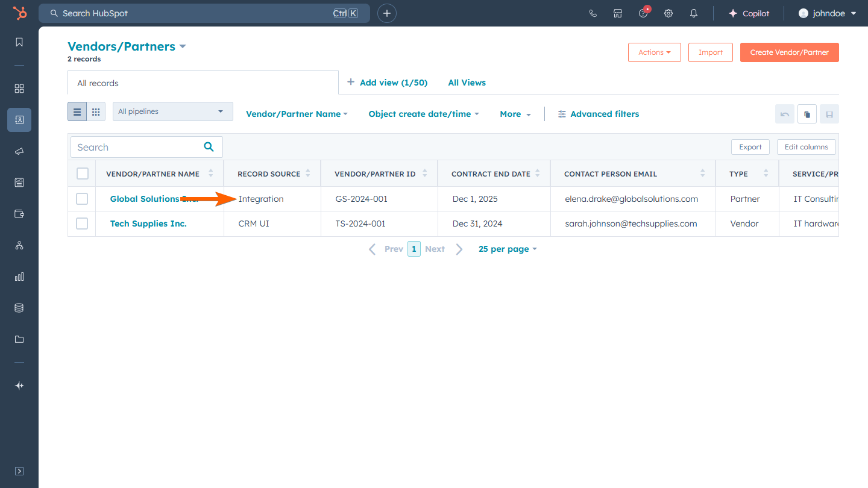Open the calling phone icon in top bar
Screen dimensions: 868x488
click(593, 13)
